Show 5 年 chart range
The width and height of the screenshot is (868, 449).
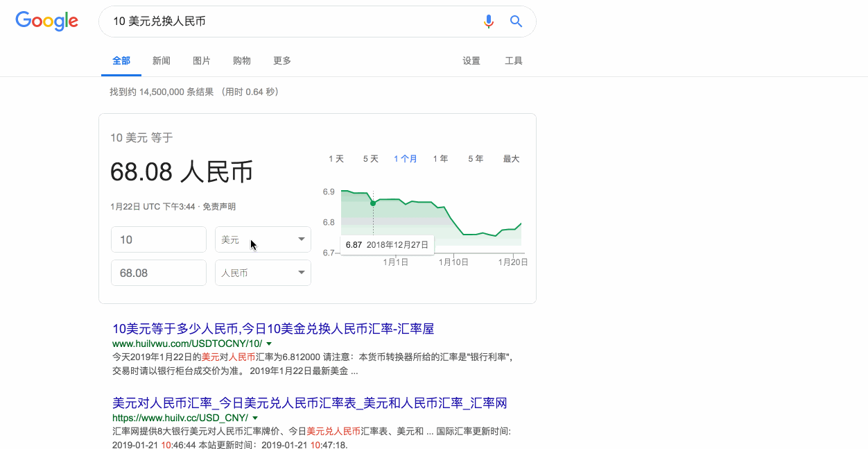click(x=476, y=159)
